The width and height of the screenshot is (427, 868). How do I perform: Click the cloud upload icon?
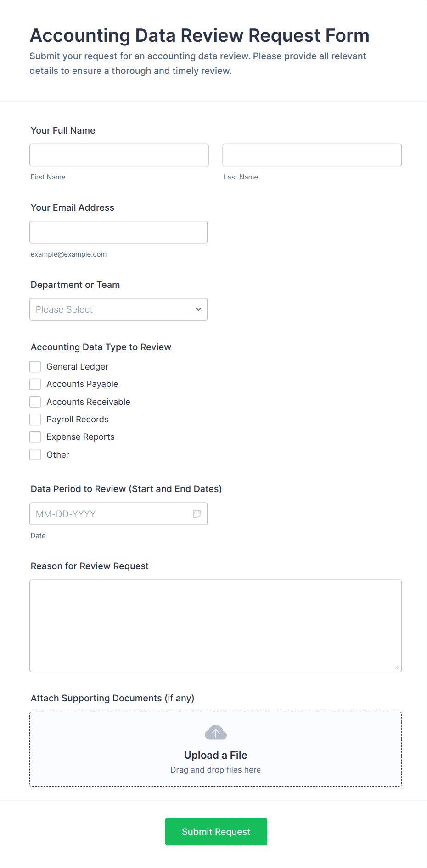(215, 732)
